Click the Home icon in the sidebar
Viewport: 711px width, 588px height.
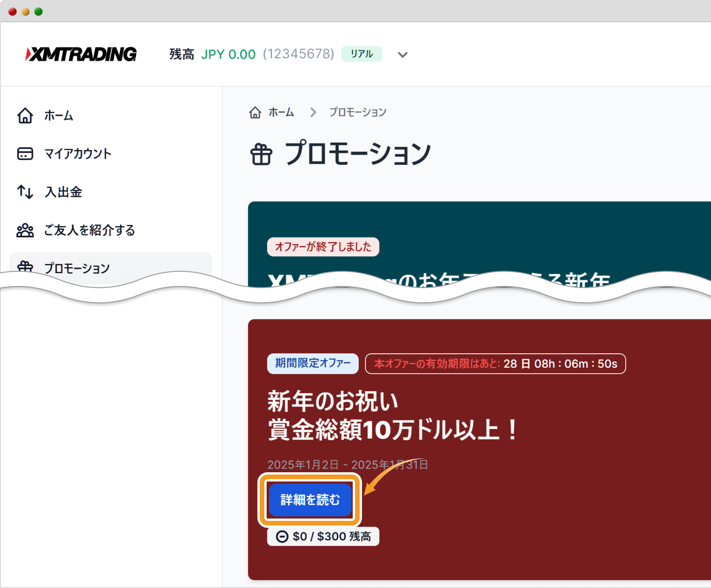click(x=25, y=115)
